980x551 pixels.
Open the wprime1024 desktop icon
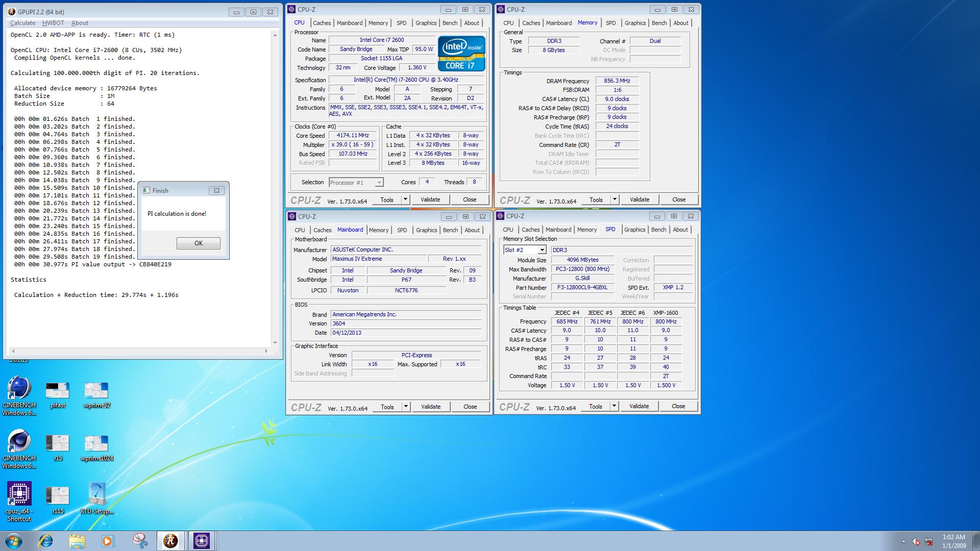click(x=96, y=448)
